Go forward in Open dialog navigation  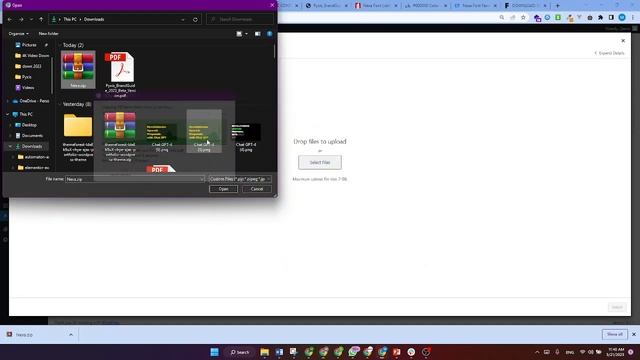click(21, 19)
